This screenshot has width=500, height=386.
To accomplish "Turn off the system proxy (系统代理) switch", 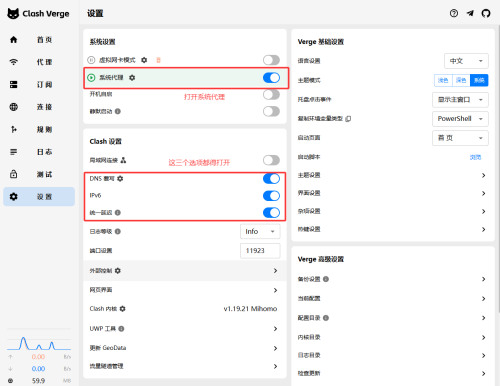I will 271,78.
